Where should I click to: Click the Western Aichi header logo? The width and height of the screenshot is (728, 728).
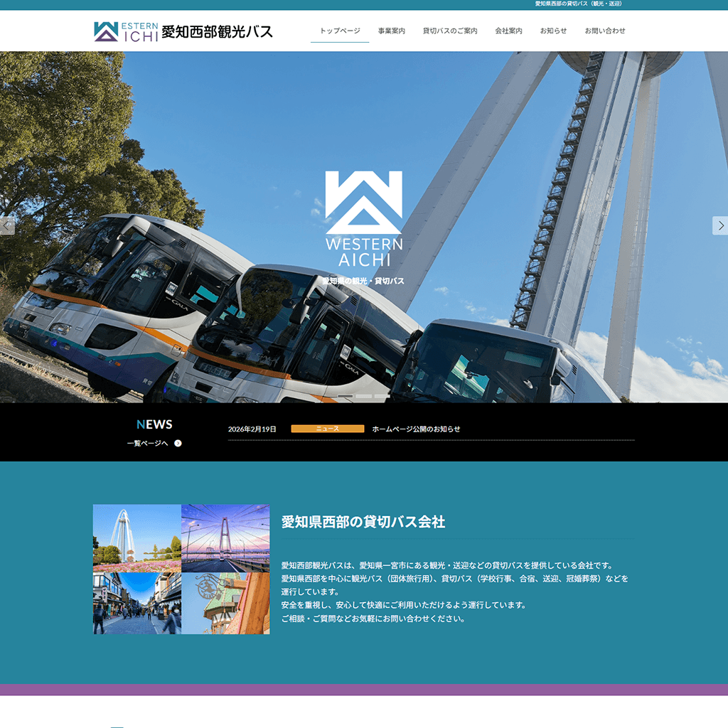coord(126,31)
